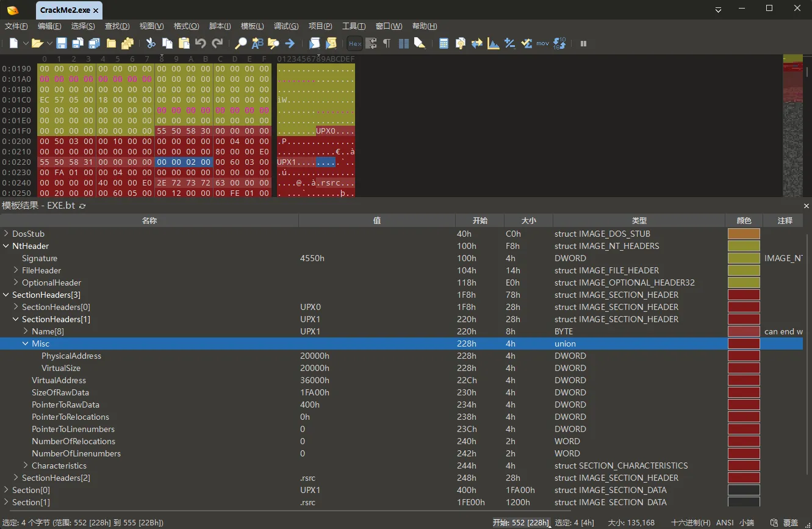Click the Run Template icon
812x529 pixels.
[331, 43]
